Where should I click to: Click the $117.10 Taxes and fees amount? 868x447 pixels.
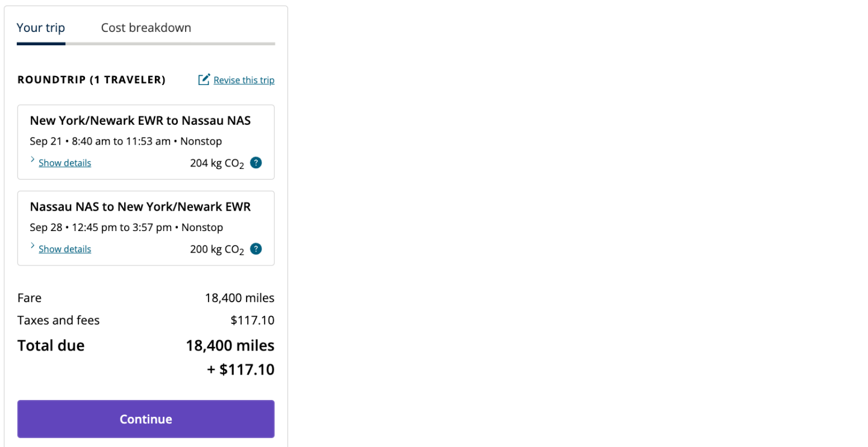tap(252, 320)
